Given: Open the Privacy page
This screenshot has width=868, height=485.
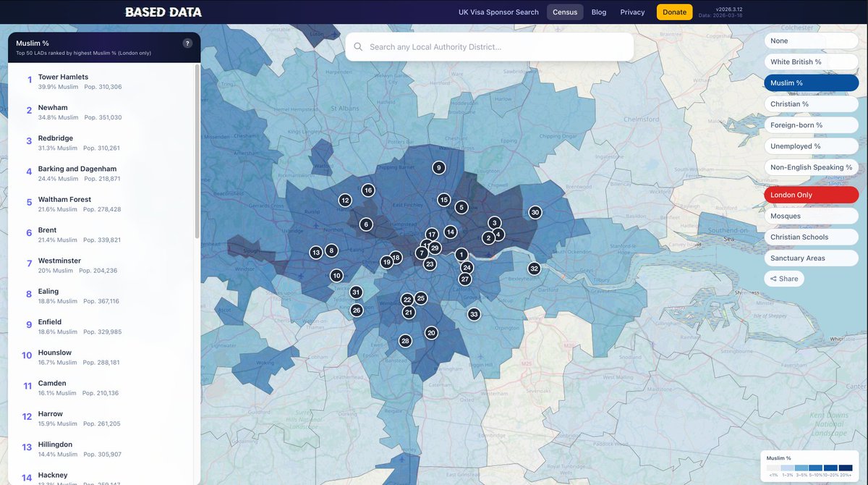Looking at the screenshot, I should coord(632,12).
